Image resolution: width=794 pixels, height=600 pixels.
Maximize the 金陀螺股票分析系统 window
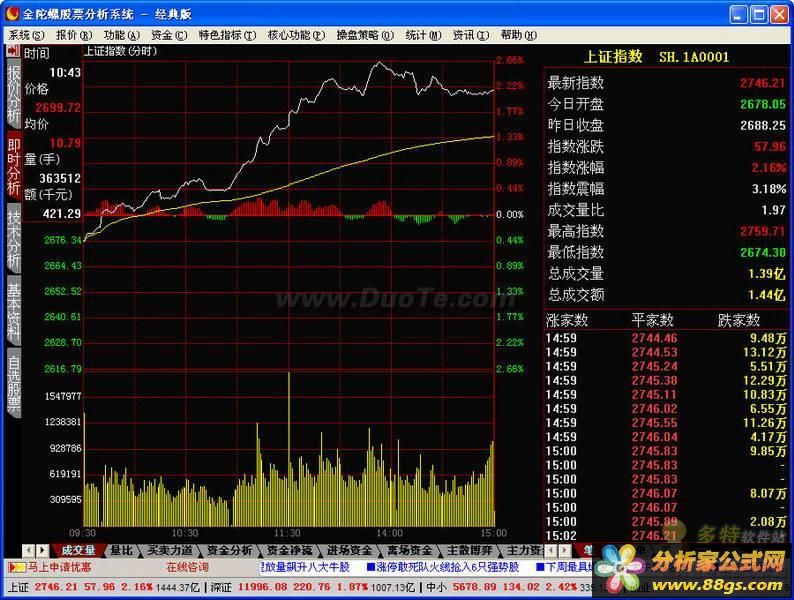[759, 15]
